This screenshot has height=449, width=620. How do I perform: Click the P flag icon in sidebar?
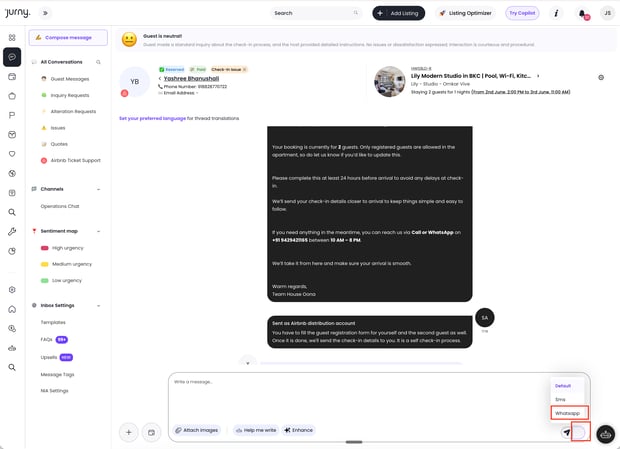pos(12,115)
